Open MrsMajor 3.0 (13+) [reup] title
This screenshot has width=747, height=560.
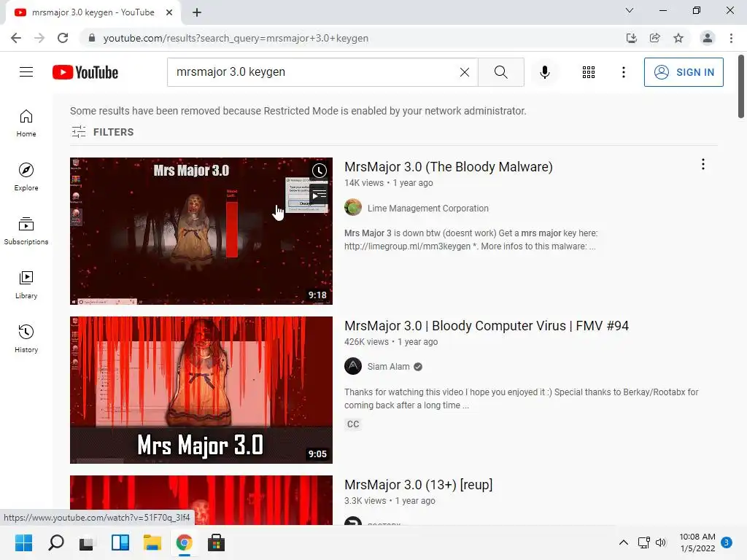[418, 485]
